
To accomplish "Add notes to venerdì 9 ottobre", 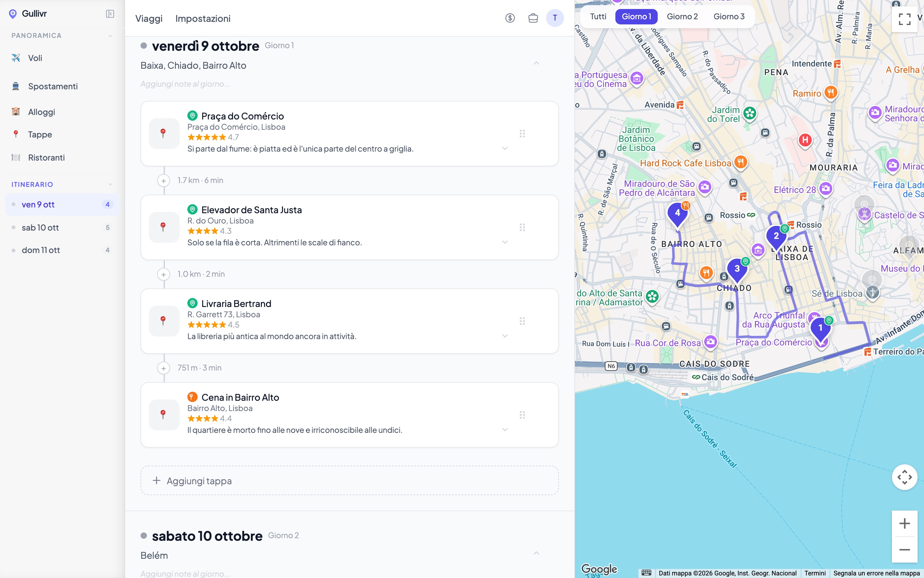I will pos(185,84).
